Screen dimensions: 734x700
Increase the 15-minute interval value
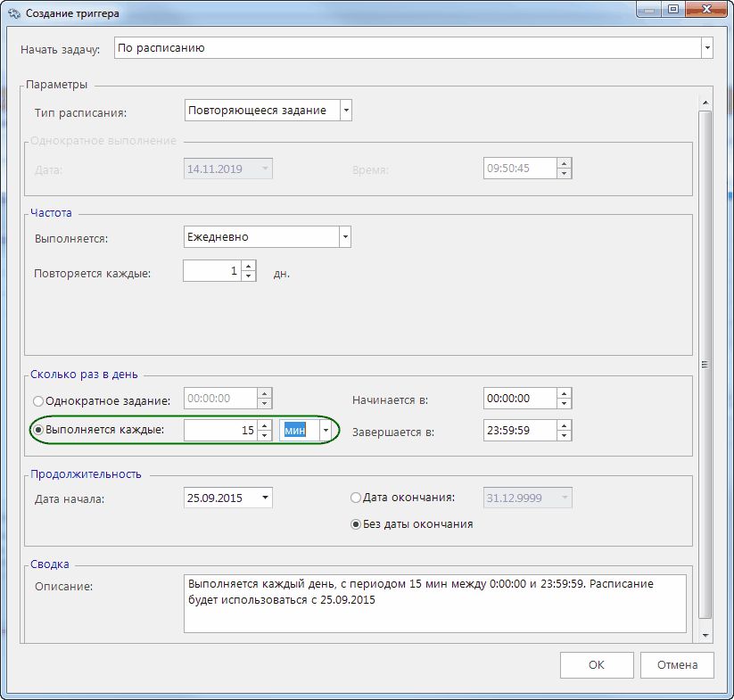tap(264, 425)
